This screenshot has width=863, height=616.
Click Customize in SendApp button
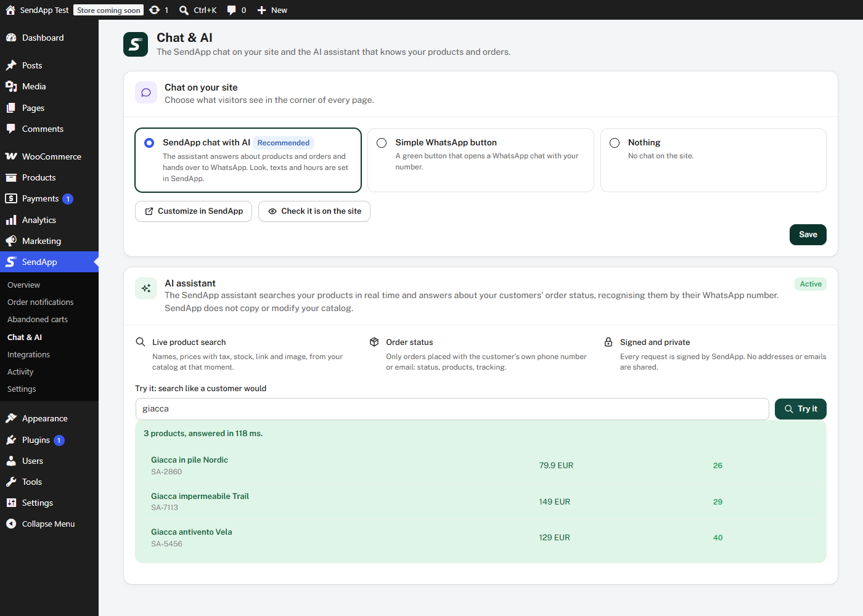pyautogui.click(x=194, y=211)
